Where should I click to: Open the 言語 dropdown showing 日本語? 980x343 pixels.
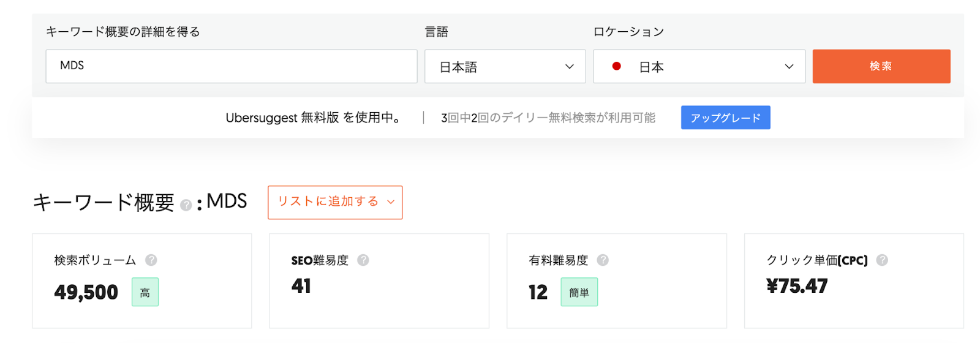pos(505,66)
